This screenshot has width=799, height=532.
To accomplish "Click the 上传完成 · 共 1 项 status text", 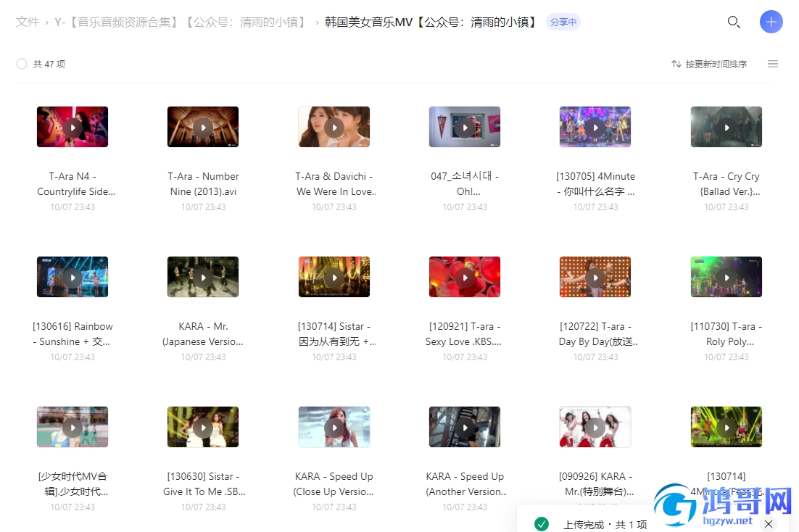I will click(x=605, y=524).
